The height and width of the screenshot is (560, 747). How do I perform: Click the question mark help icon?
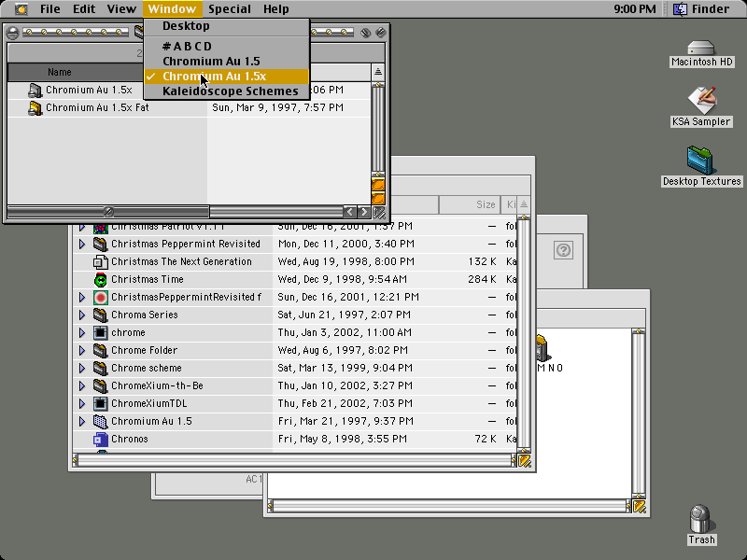tap(564, 250)
